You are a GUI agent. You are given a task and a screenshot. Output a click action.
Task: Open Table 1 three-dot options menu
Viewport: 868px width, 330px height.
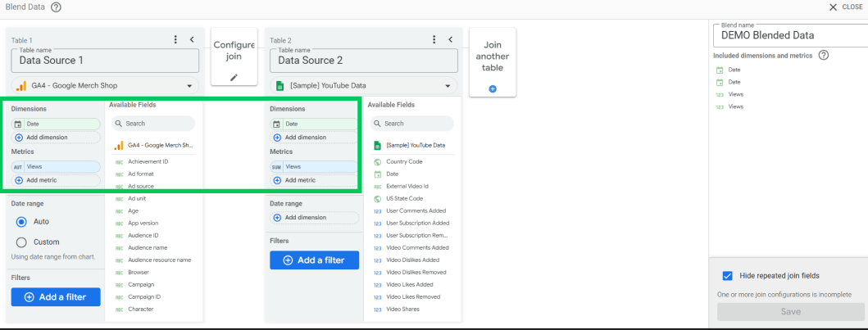coord(175,39)
